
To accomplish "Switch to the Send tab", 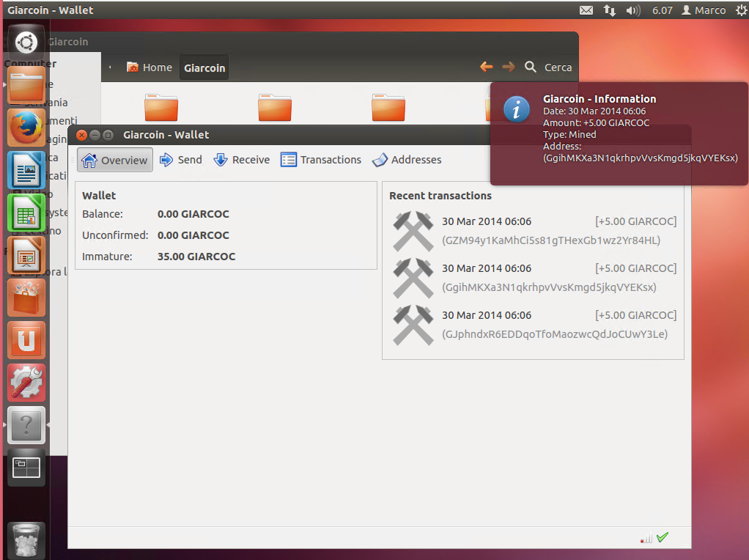I will (x=180, y=160).
